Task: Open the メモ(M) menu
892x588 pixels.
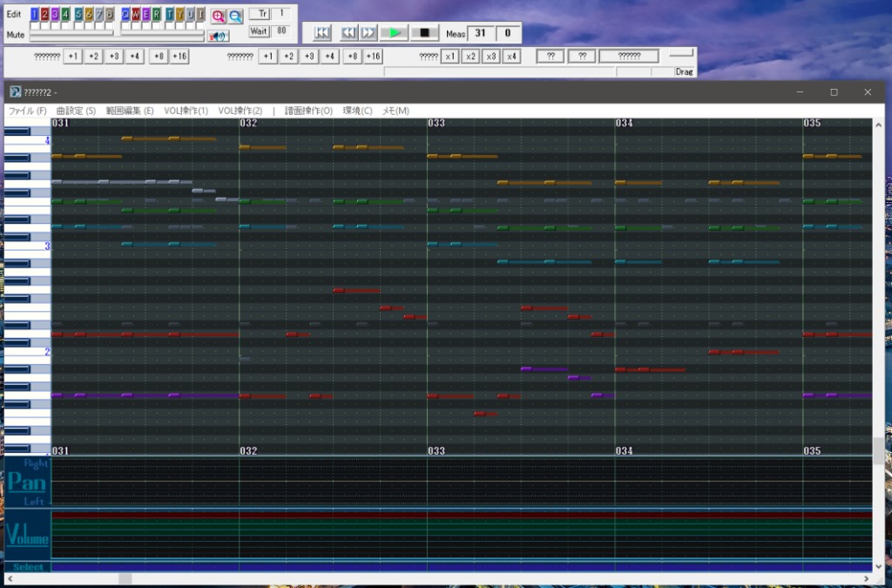Action: pos(395,111)
